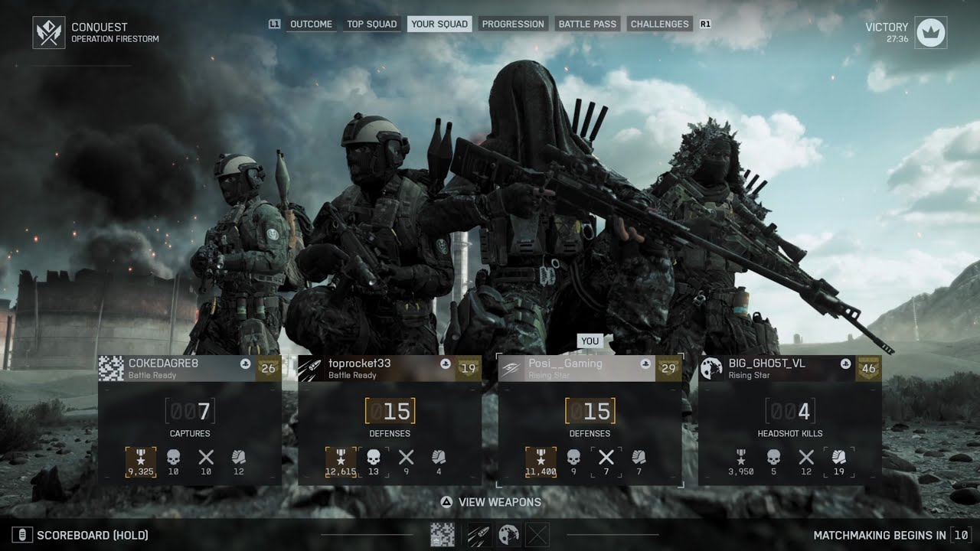This screenshot has width=980, height=551.
Task: Click the Conquest mode crossed-rifles icon
Action: click(x=49, y=33)
